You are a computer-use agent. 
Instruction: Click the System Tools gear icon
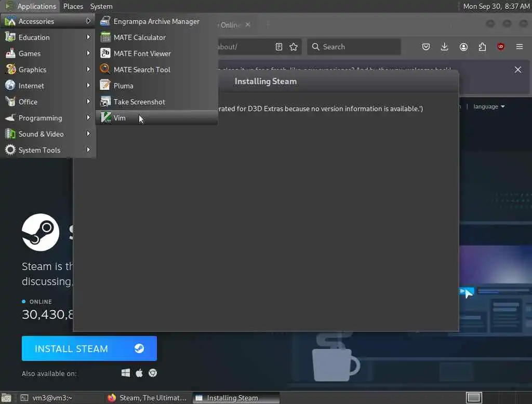point(10,150)
